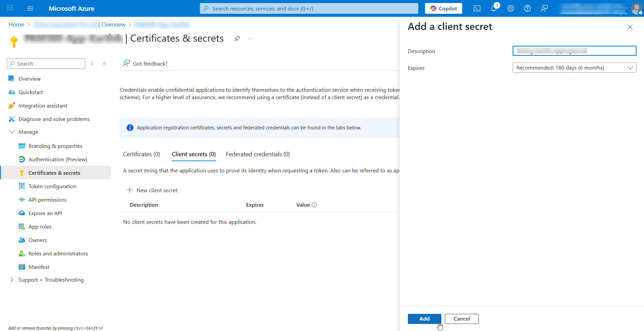The height and width of the screenshot is (331, 644).
Task: Collapse the sidebar with the double-chevron icon
Action: coord(104,63)
